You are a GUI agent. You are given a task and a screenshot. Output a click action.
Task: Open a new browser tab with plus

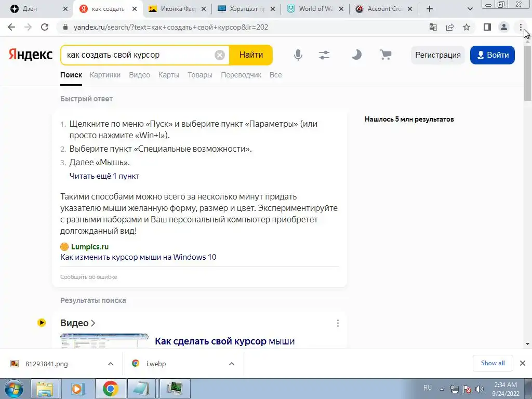pos(430,9)
